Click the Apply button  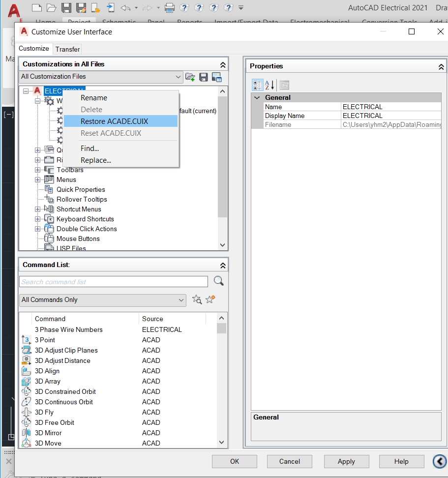point(346,461)
